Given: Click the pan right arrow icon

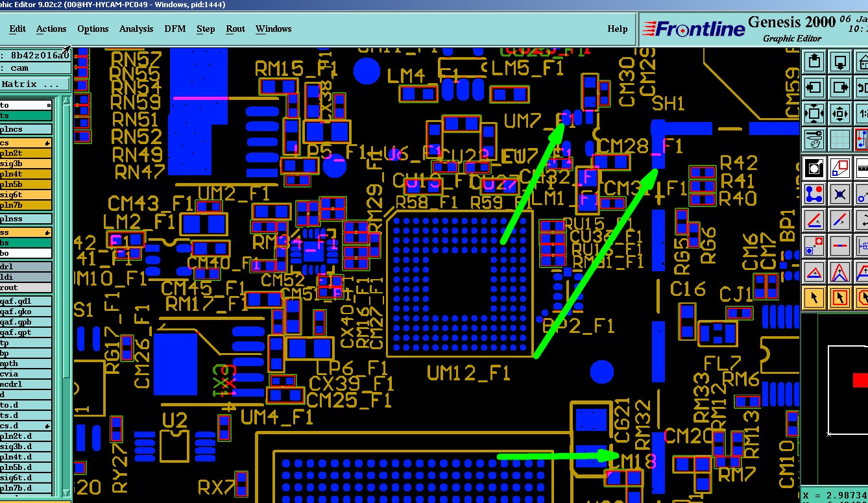Looking at the screenshot, I should (840, 88).
